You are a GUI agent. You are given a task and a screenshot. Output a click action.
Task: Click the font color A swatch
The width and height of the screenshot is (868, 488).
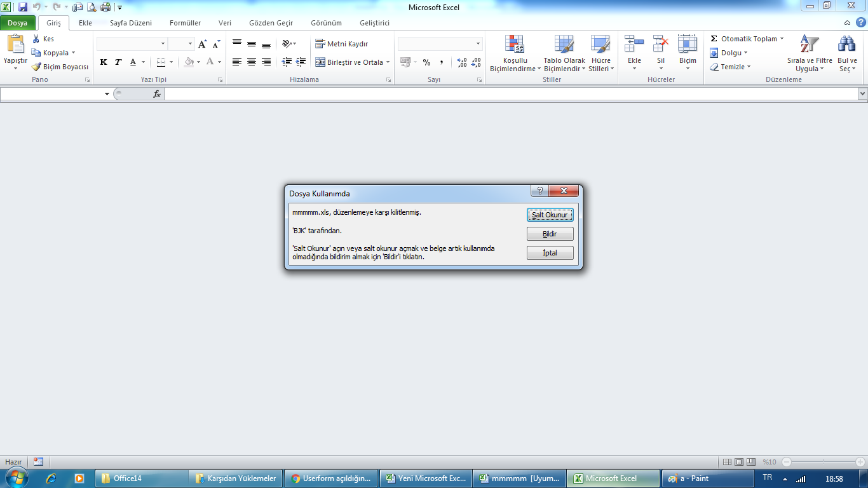click(x=210, y=62)
